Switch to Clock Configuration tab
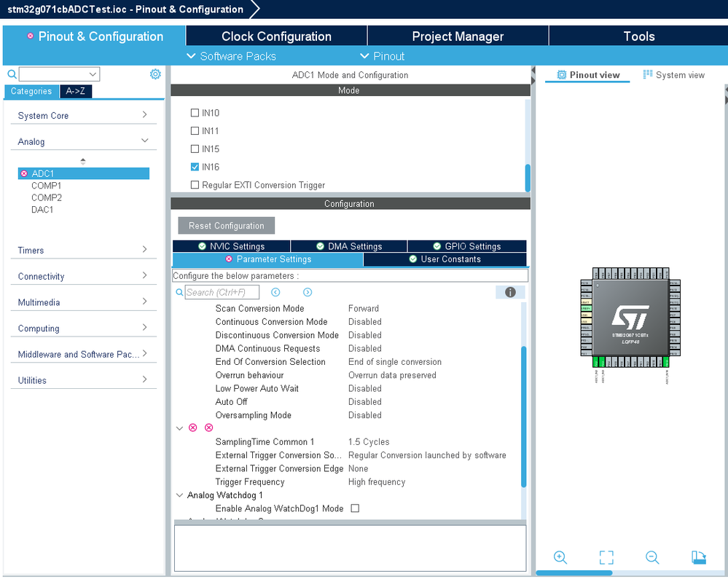This screenshot has width=728, height=579. [276, 36]
